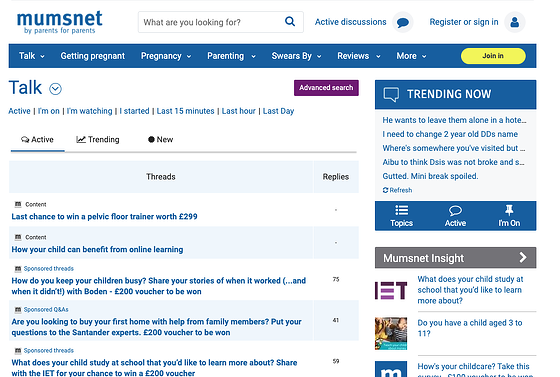Click the Last hour filter link
The image size is (560, 377).
tap(239, 111)
